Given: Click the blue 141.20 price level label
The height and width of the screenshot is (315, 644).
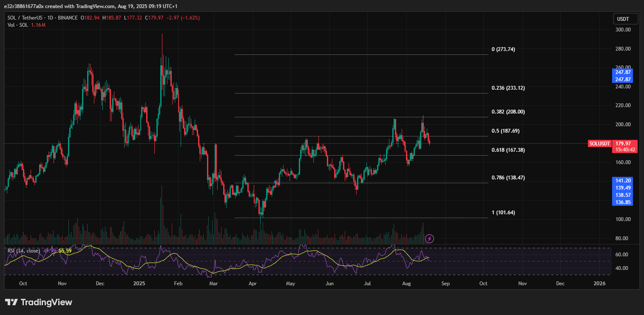Looking at the screenshot, I should (622, 180).
